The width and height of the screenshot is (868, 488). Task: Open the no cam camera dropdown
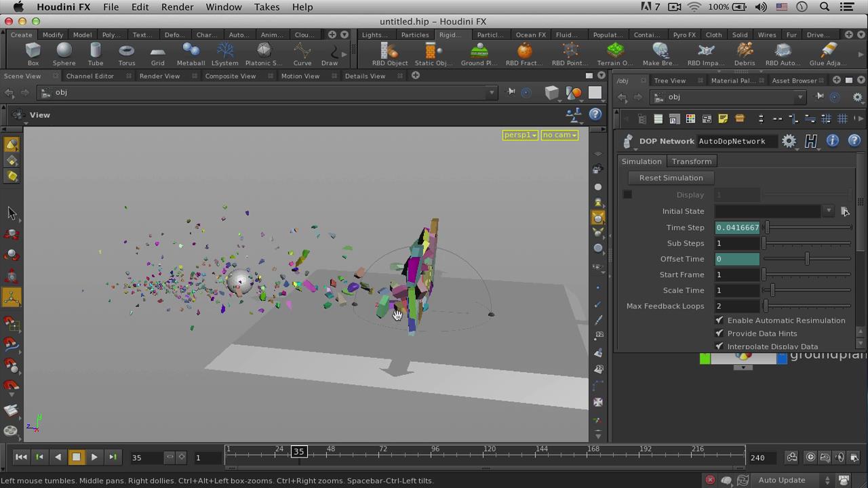pyautogui.click(x=559, y=135)
